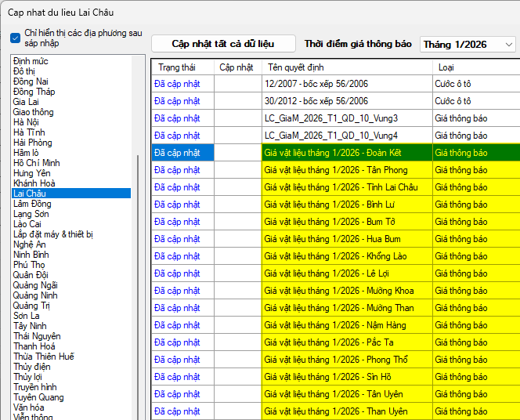Pick 'Quảng Ninh' from the left list
The width and height of the screenshot is (520, 420).
click(x=35, y=295)
